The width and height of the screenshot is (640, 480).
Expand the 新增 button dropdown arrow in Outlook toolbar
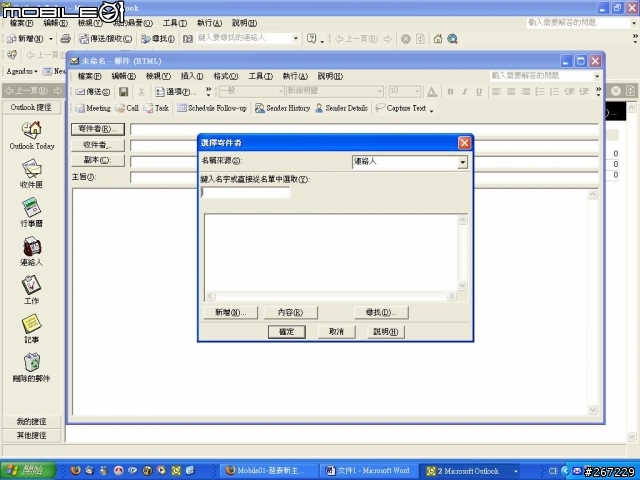tap(51, 39)
